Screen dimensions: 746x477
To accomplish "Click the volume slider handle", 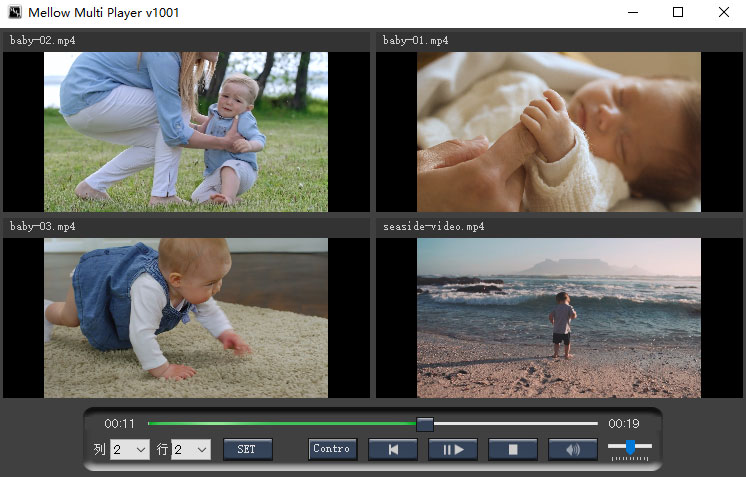I will pos(630,446).
